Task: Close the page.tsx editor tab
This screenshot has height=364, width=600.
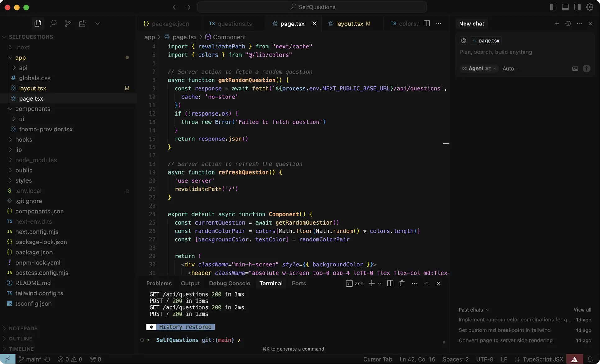Action: 314,24
